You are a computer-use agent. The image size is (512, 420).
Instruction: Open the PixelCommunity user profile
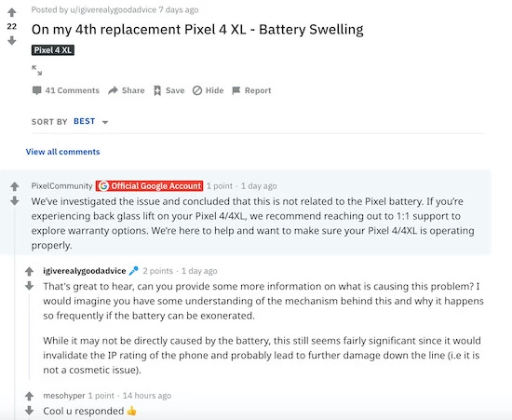pos(62,186)
